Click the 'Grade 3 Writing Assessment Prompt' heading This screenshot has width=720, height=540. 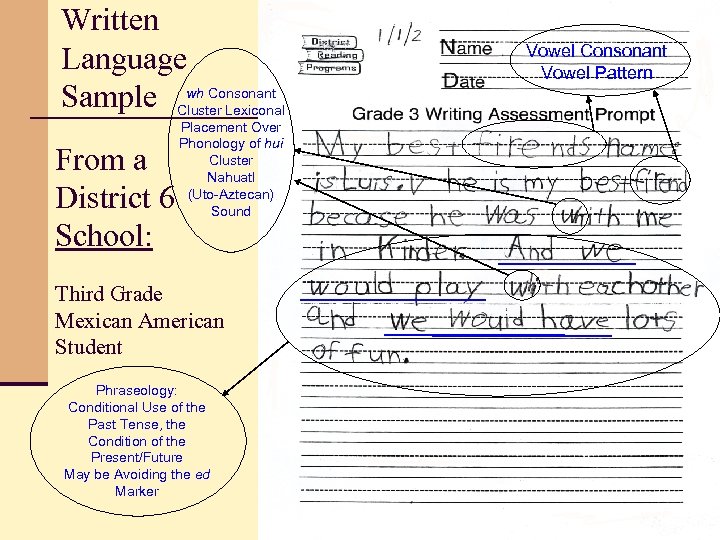(503, 114)
